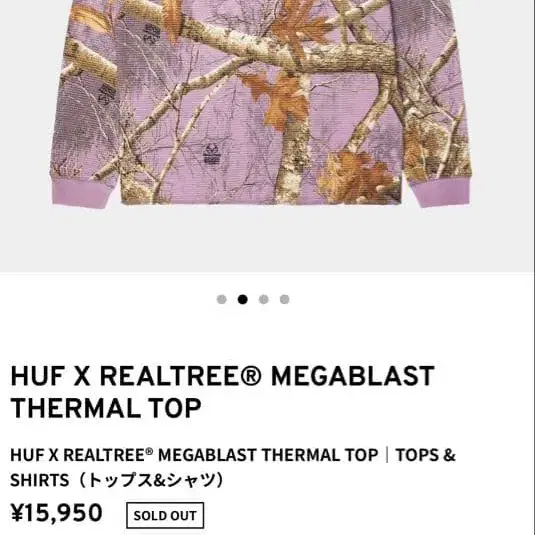This screenshot has height=535, width=535.
Task: Open the purple camo thermal top image
Action: pyautogui.click(x=261, y=102)
